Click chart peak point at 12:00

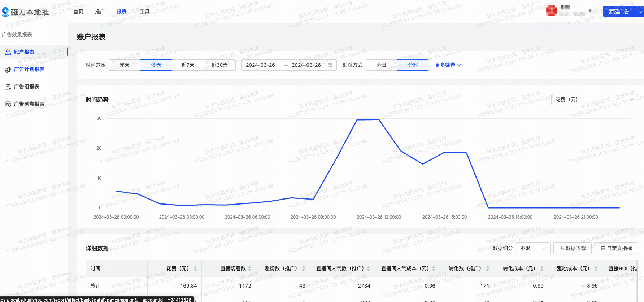[379, 119]
